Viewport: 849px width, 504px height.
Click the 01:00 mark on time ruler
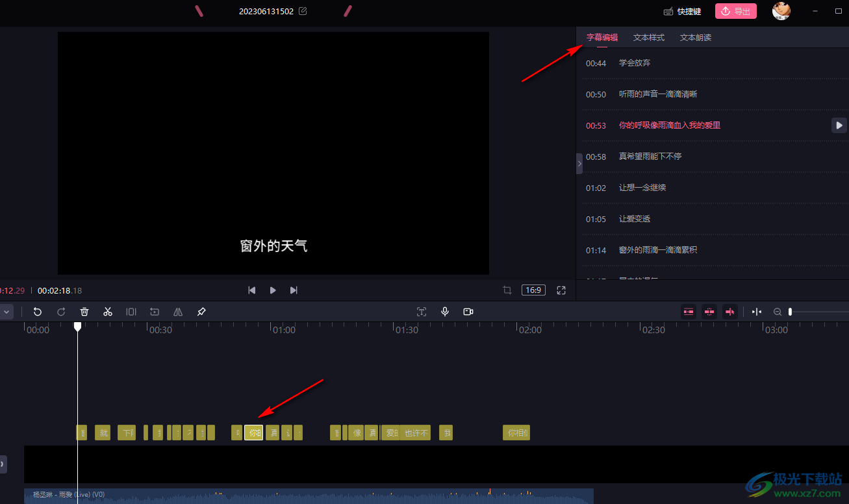coord(284,330)
